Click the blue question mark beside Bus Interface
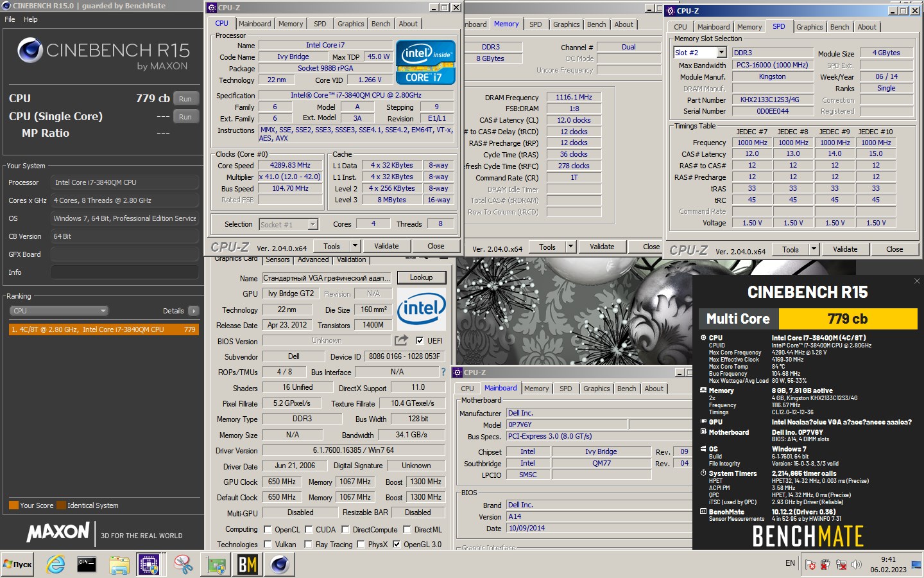Image resolution: width=924 pixels, height=578 pixels. coord(443,372)
